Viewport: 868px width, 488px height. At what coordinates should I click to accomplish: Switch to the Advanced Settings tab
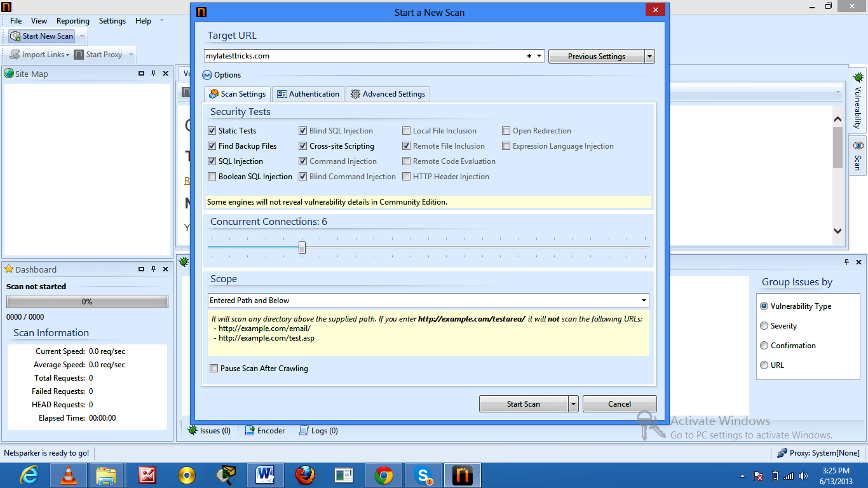pos(388,94)
